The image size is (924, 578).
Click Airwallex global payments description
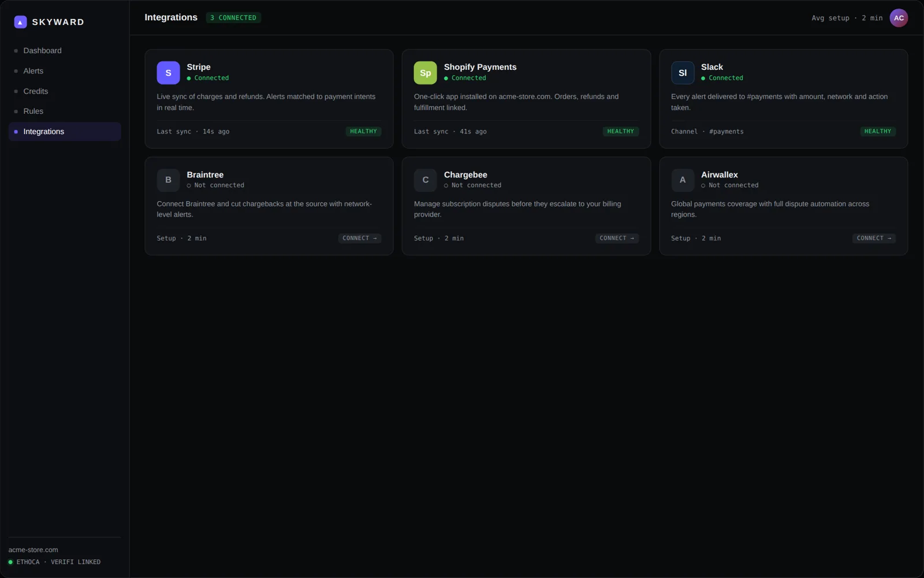tap(770, 209)
